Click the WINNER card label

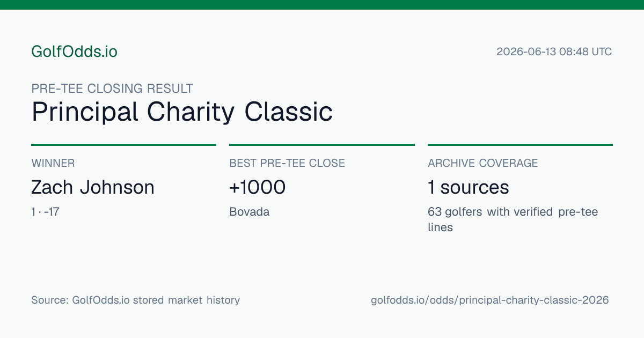click(53, 163)
